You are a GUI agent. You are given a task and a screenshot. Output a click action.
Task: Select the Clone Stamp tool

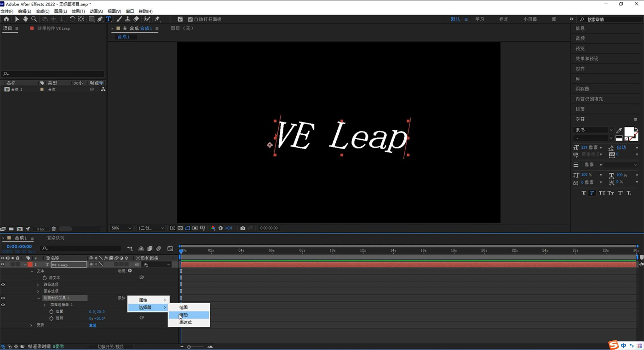127,19
